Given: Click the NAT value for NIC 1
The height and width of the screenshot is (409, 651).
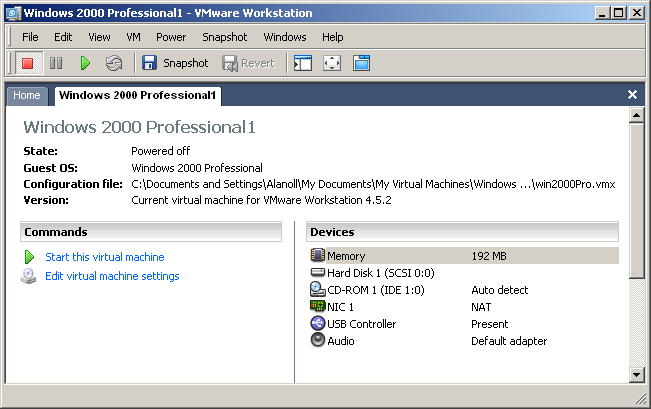Looking at the screenshot, I should [x=481, y=307].
